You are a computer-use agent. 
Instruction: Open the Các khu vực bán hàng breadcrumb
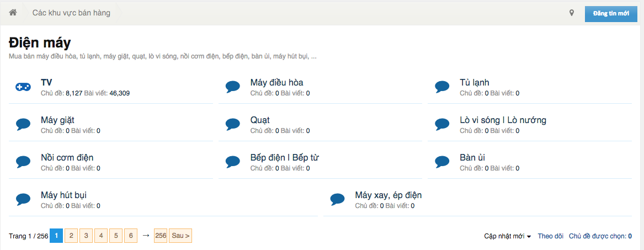coord(72,13)
